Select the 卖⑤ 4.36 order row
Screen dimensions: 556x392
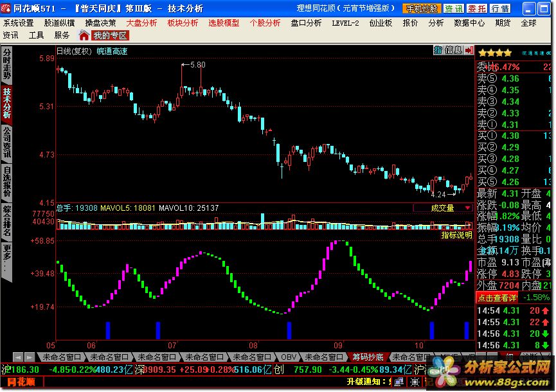pos(514,78)
